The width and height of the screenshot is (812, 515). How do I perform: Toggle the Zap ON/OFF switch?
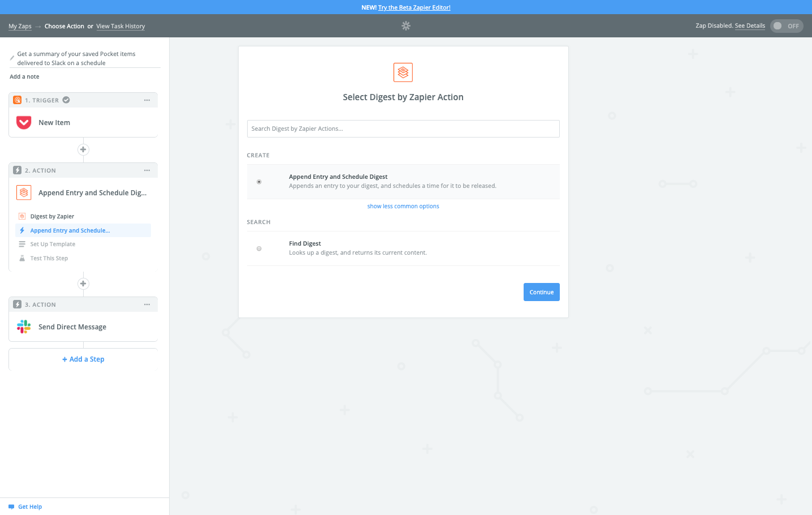click(x=787, y=26)
